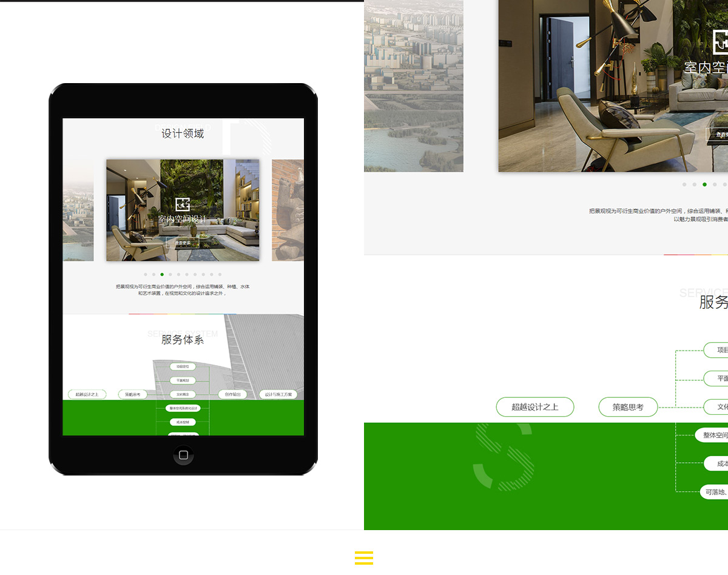This screenshot has height=575, width=728.
Task: Click the 创作输出 pill on the tablet
Action: click(232, 394)
